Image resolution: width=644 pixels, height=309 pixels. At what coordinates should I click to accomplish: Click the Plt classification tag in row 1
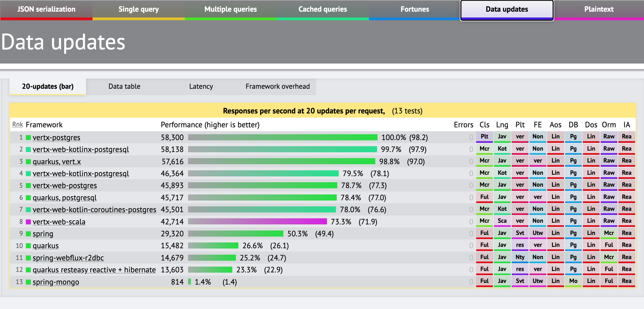tap(484, 136)
